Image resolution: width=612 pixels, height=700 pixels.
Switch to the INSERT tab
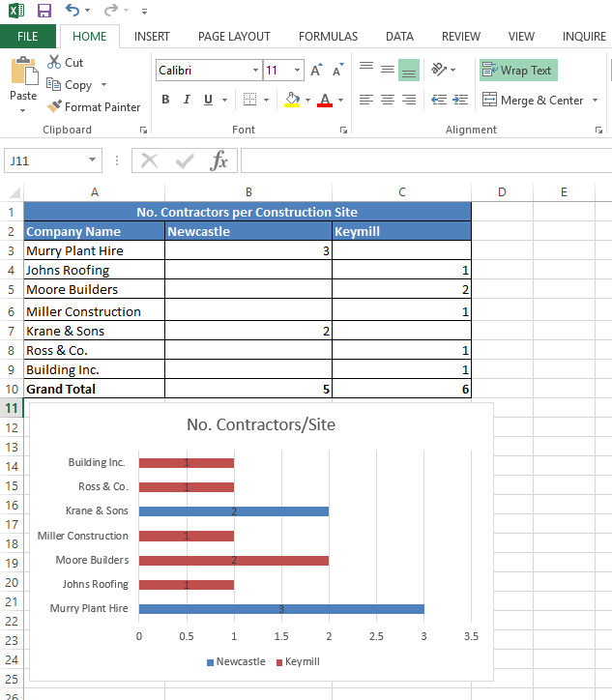point(152,36)
